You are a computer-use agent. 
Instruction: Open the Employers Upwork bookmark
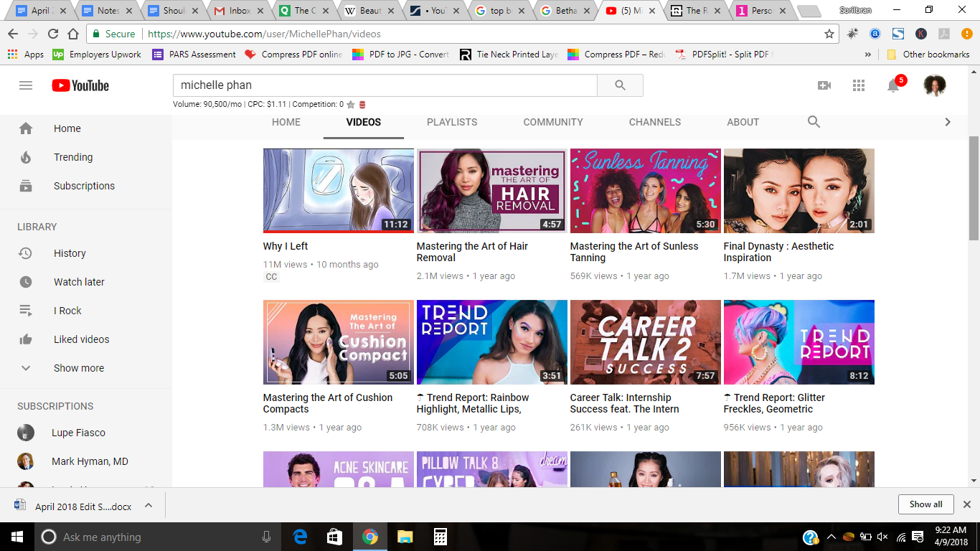click(x=97, y=55)
